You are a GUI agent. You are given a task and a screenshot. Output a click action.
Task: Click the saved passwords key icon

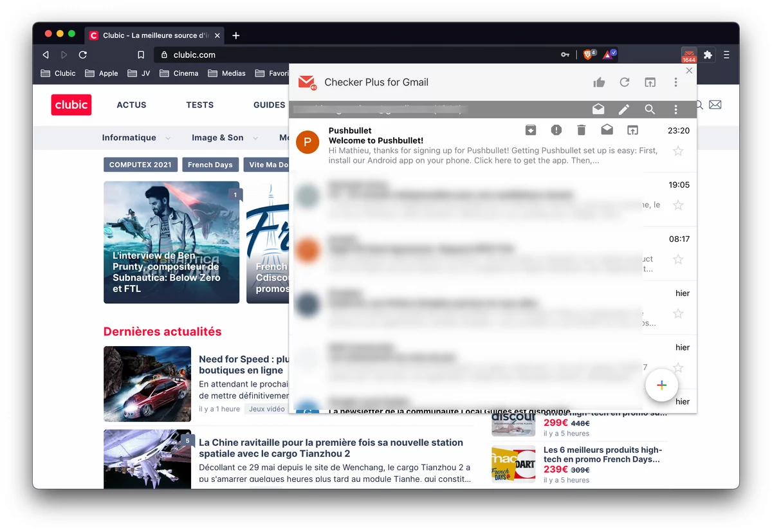[x=565, y=55]
